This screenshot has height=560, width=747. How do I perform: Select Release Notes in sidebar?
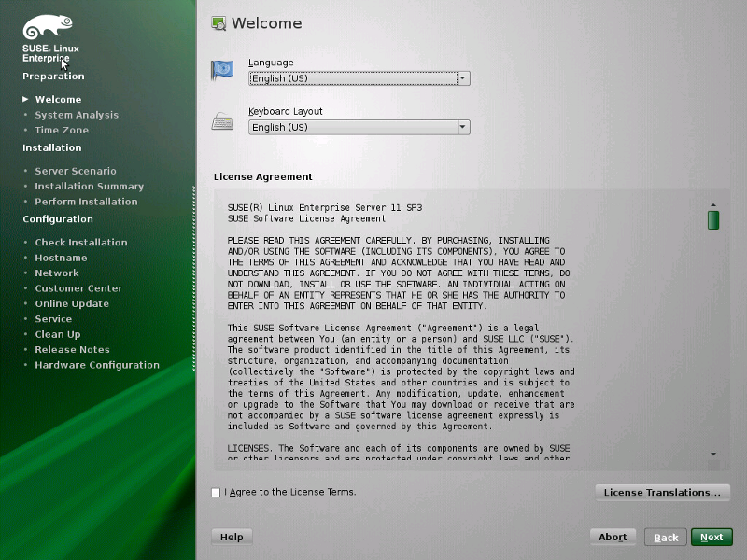click(72, 349)
